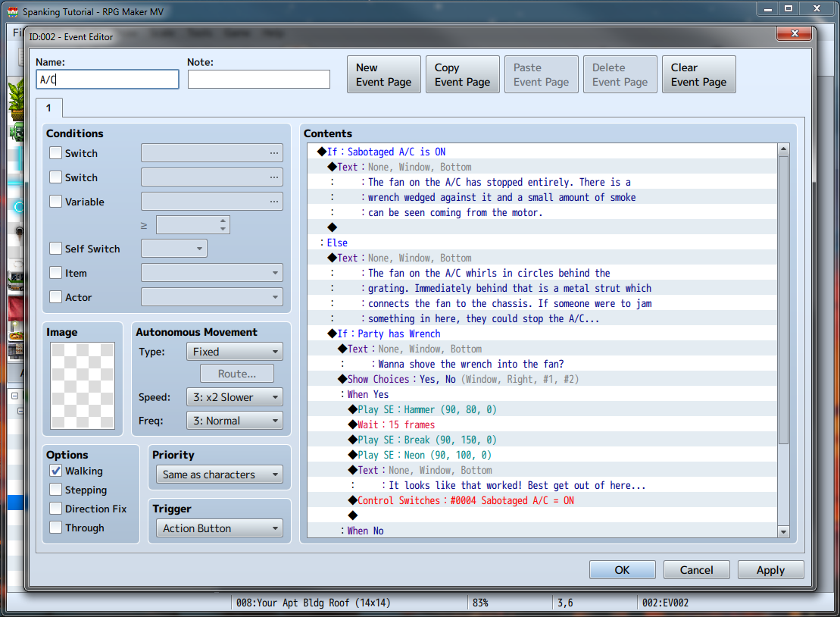This screenshot has width=840, height=617.
Task: Select 'connects the fan to the chassis' line
Action: [x=542, y=303]
